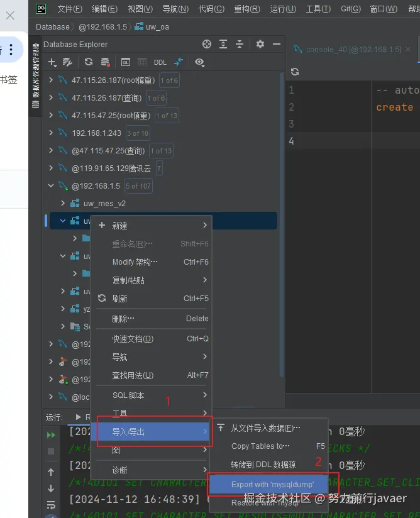Expand the @119.91.65.129腾讯云 data source
This screenshot has height=518, width=420.
tap(50, 168)
